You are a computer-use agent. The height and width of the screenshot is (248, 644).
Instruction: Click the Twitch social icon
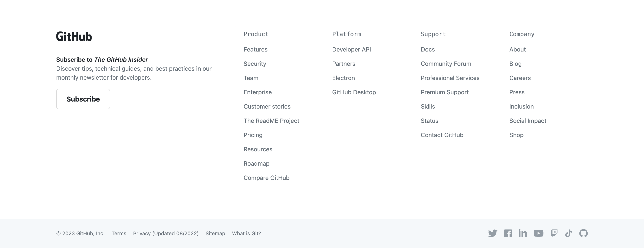coord(554,233)
